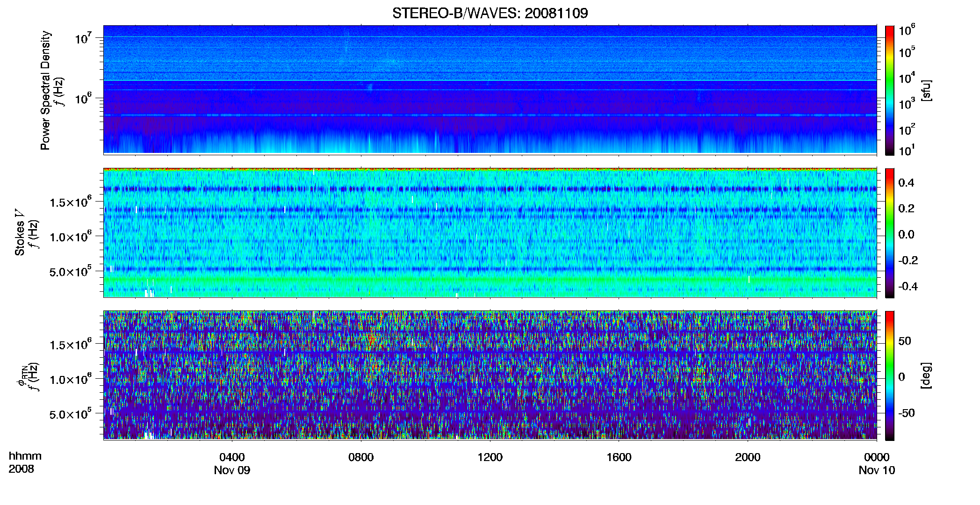This screenshot has height=505, width=980.
Task: Click the Stokes V spectrogram panel
Action: click(490, 233)
